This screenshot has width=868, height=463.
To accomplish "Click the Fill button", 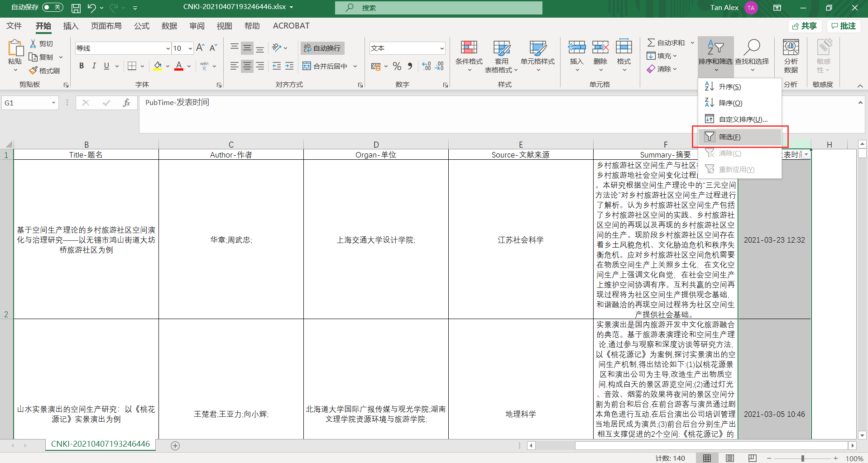I will [662, 56].
